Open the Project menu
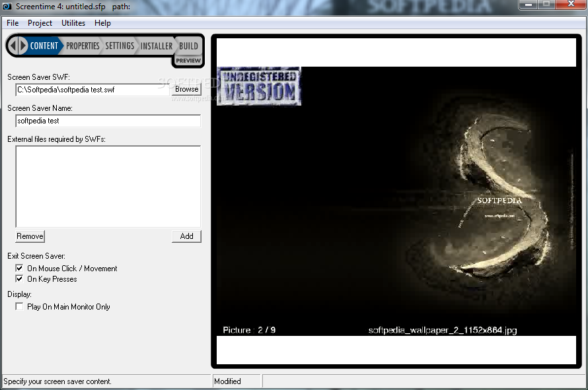The image size is (588, 390). (x=40, y=23)
